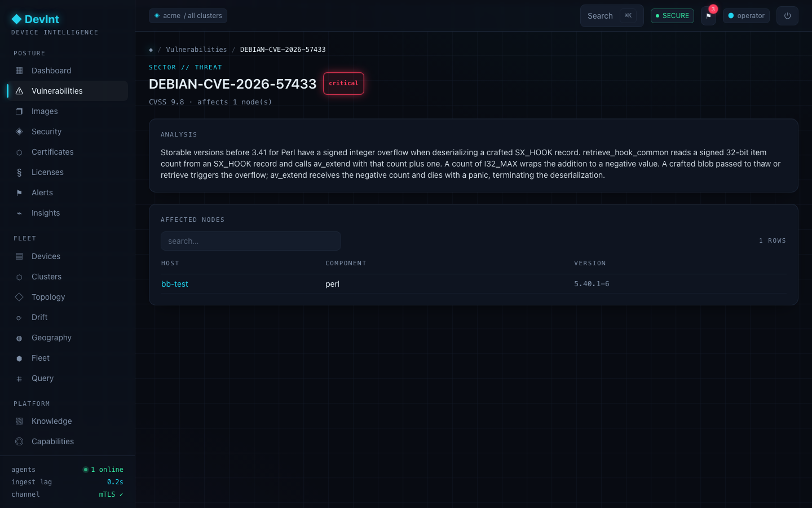Sort by COMPONENT column header
The width and height of the screenshot is (812, 508).
[x=346, y=264]
